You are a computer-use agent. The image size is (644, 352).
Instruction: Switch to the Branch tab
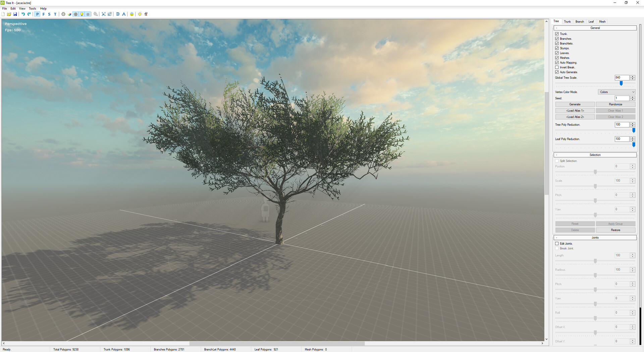[579, 21]
